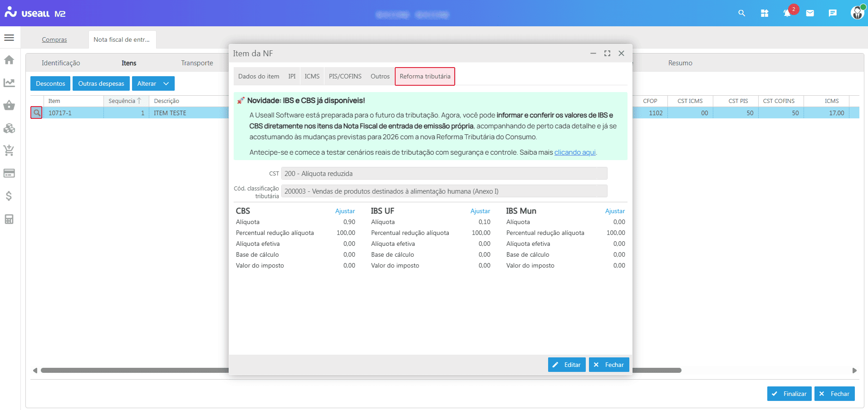Image resolution: width=868 pixels, height=410 pixels.
Task: Select the ICMS tab in dialog
Action: [x=312, y=76]
